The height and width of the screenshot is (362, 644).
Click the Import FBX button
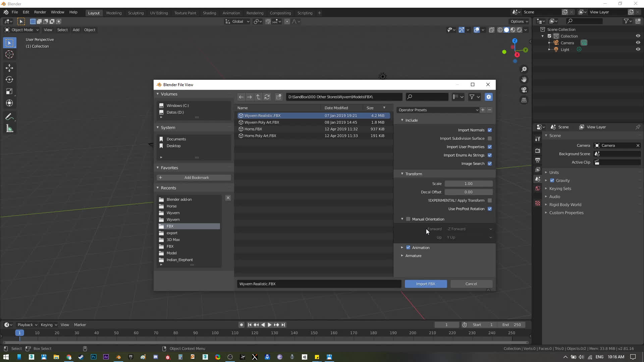pyautogui.click(x=426, y=284)
